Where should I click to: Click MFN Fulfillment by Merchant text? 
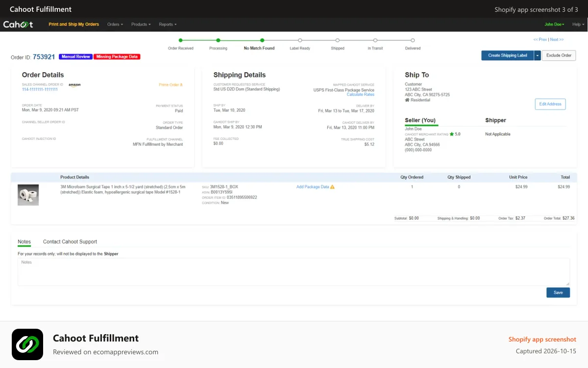158,144
